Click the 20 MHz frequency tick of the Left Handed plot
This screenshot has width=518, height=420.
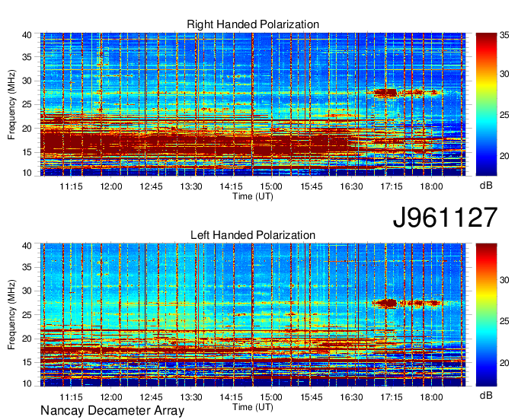(27, 339)
